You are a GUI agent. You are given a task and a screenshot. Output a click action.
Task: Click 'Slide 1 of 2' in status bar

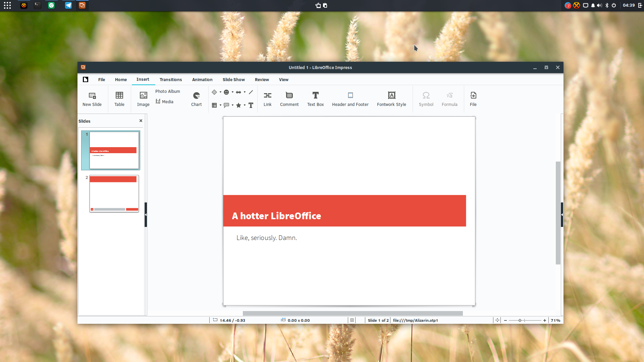point(378,320)
